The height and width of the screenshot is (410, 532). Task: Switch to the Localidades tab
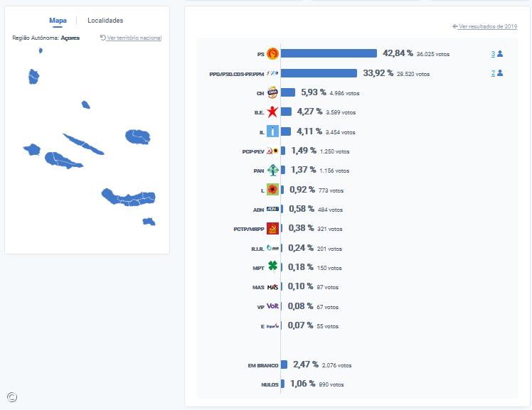[x=105, y=21]
